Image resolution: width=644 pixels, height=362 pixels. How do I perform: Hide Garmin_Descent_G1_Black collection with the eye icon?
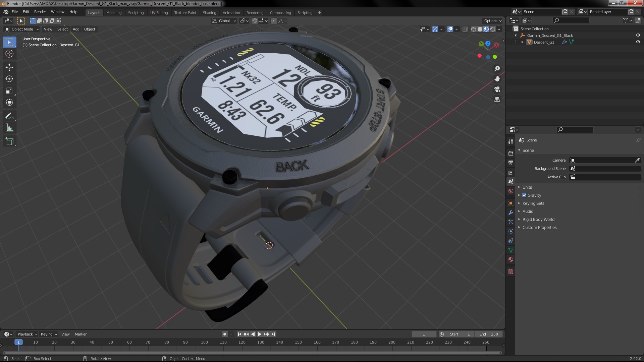638,35
